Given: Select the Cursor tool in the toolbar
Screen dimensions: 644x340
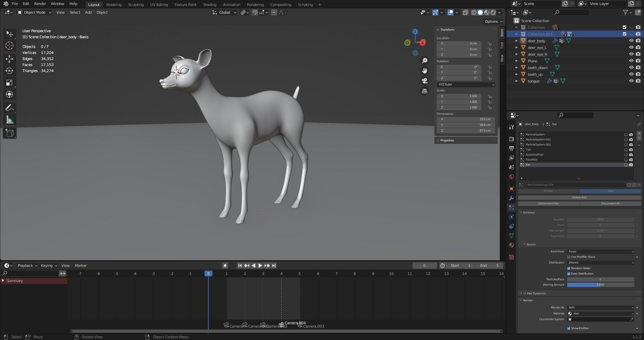Looking at the screenshot, I should tap(9, 46).
